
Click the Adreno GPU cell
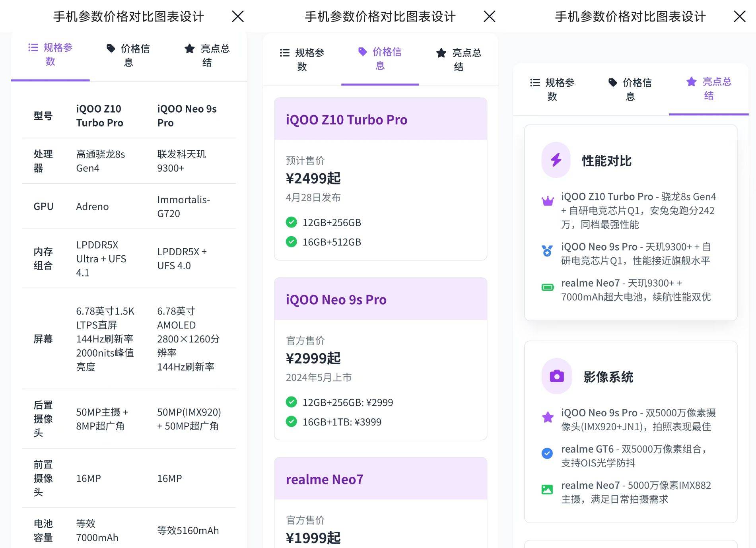(x=92, y=206)
